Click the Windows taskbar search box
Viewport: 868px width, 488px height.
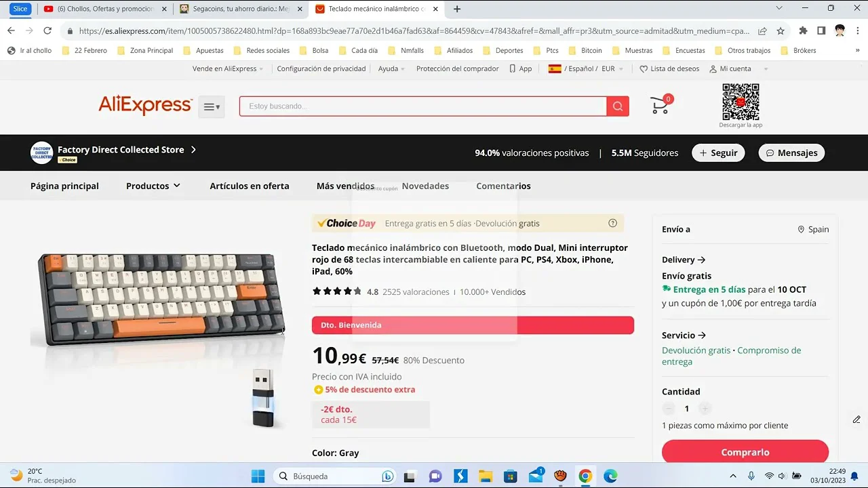coord(336,476)
